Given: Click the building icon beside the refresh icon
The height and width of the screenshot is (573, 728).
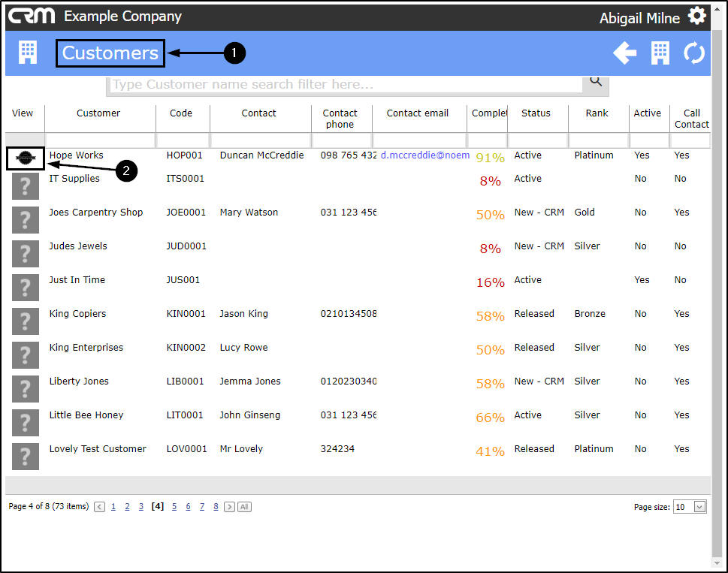Looking at the screenshot, I should [660, 53].
